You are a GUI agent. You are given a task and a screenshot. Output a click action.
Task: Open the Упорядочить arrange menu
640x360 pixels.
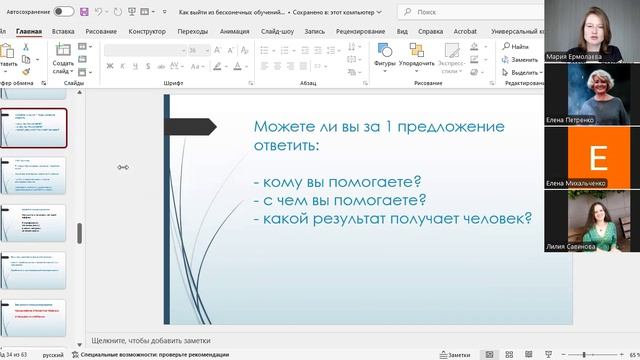pos(416,58)
